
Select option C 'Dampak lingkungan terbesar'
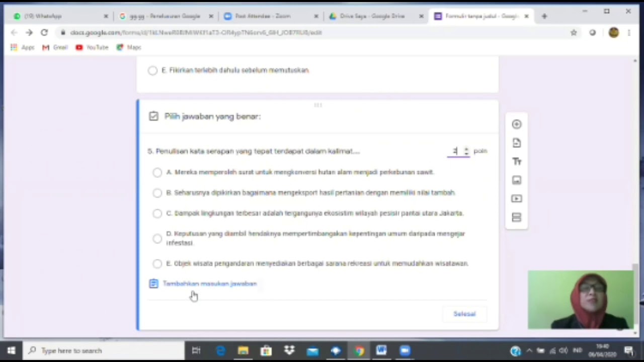(157, 213)
